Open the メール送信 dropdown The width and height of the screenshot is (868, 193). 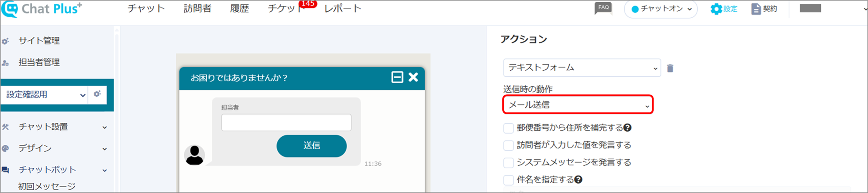578,104
